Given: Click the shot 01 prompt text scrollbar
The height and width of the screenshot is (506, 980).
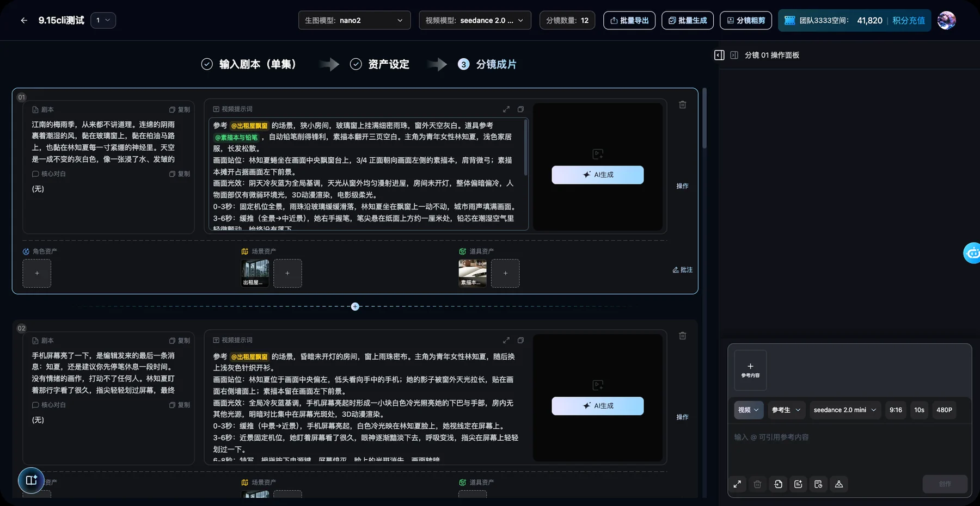Looking at the screenshot, I should tap(525, 147).
